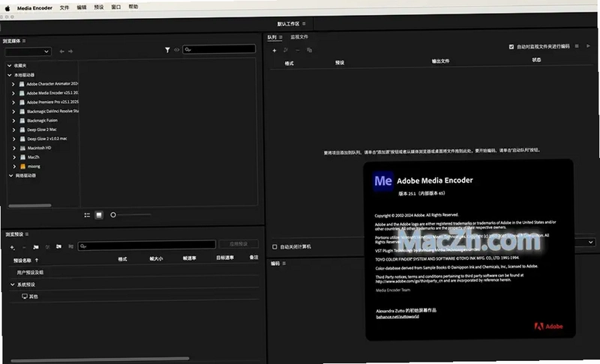
Task: Expand the Blackmagic Fusion drive
Action: click(13, 121)
